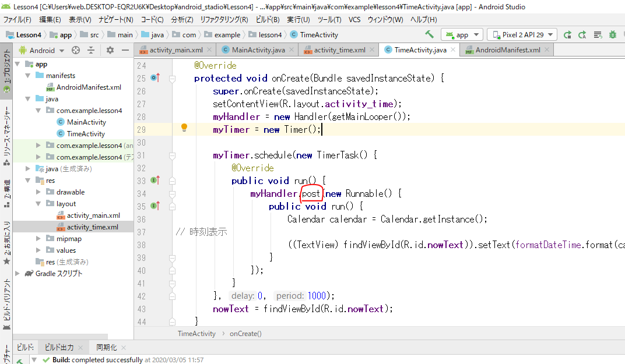This screenshot has width=625, height=364.
Task: Select TimeActivity class in project tree
Action: (x=86, y=134)
